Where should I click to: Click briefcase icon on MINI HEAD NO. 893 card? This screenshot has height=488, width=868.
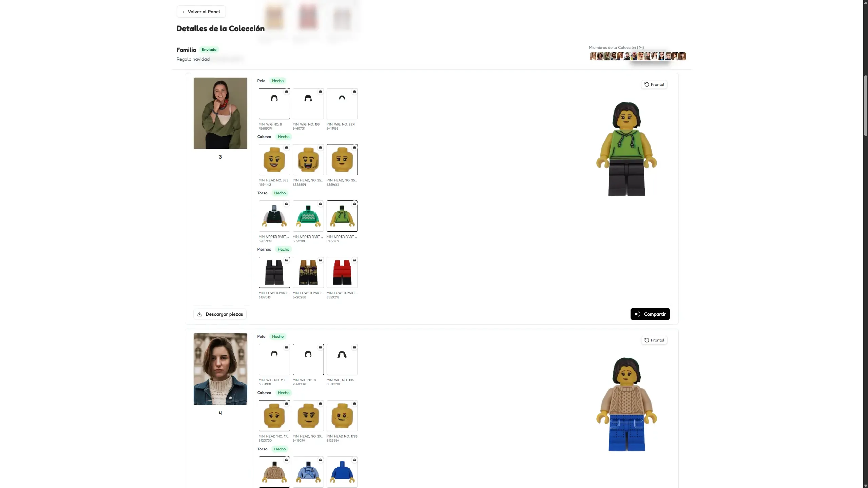tap(286, 148)
